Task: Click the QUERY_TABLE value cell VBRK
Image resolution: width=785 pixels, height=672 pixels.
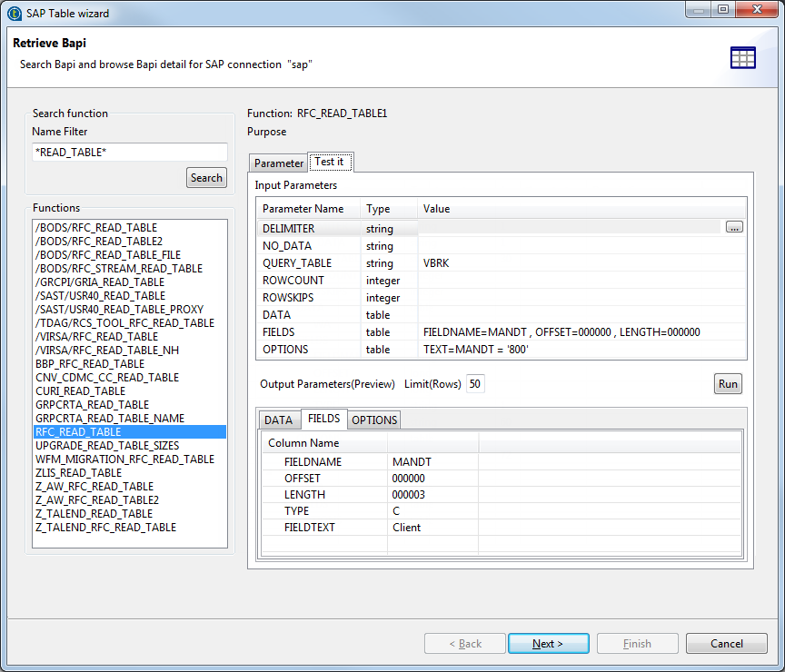Action: point(436,263)
